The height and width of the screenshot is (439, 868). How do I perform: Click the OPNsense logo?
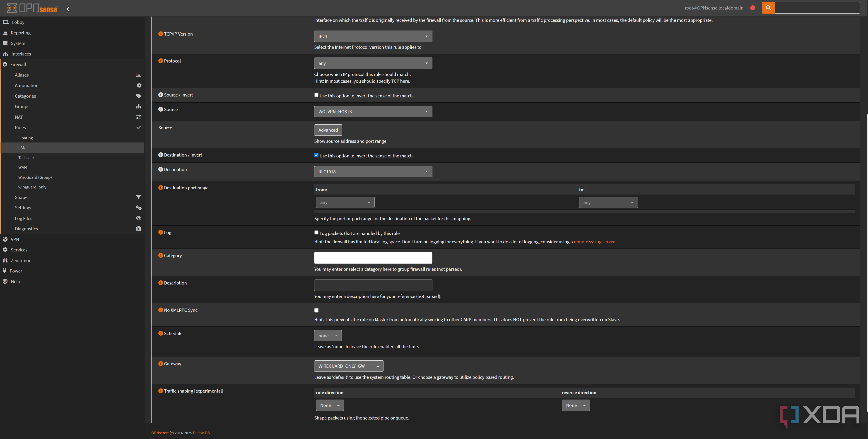pyautogui.click(x=32, y=8)
